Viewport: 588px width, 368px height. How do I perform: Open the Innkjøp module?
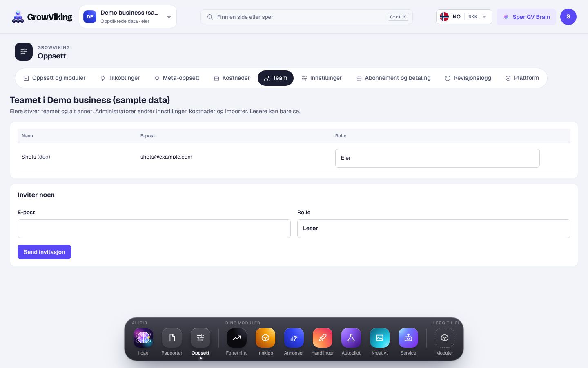pyautogui.click(x=265, y=338)
